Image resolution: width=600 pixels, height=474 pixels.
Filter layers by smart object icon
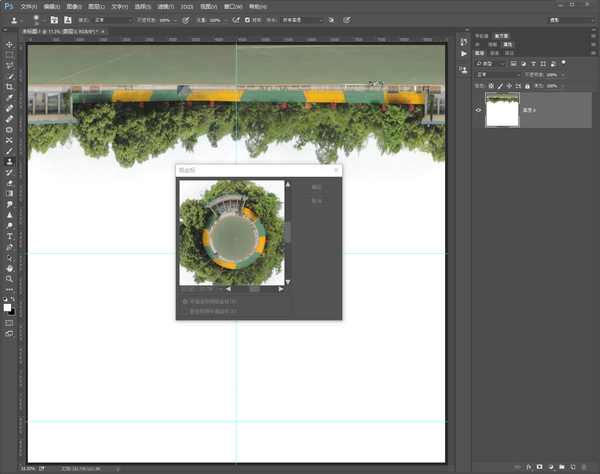(553, 64)
